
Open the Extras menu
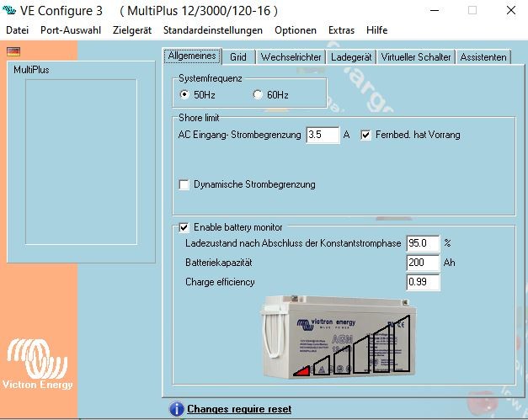click(x=341, y=30)
